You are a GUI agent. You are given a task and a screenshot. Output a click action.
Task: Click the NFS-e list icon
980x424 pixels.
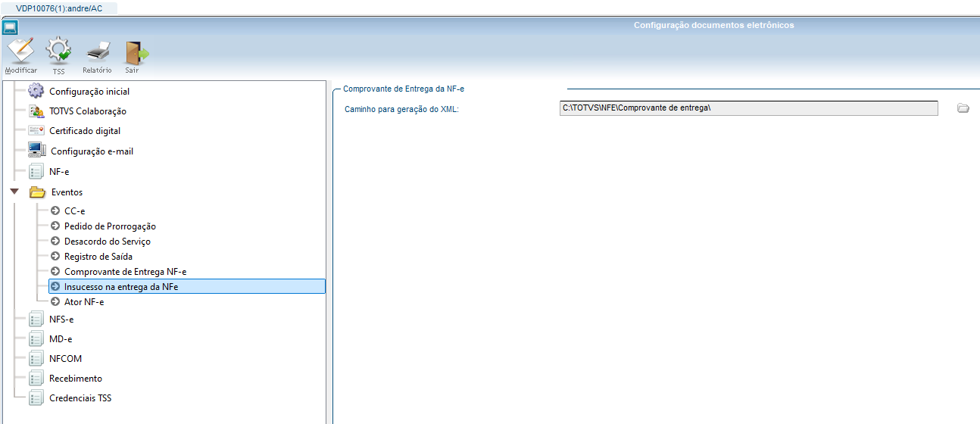(x=36, y=319)
